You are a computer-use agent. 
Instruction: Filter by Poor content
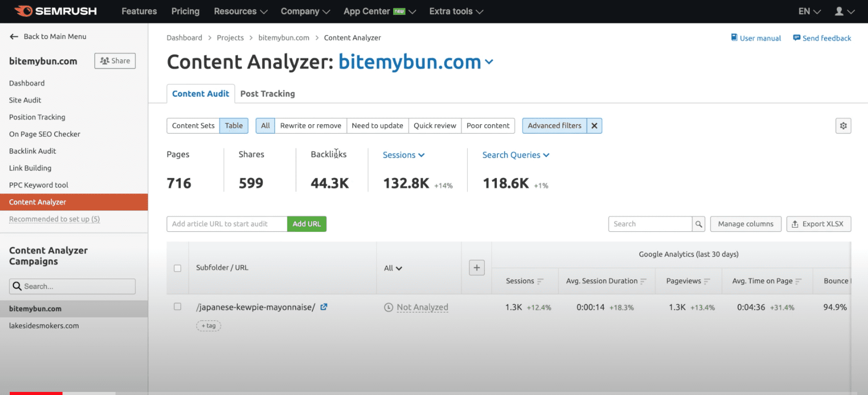point(488,126)
